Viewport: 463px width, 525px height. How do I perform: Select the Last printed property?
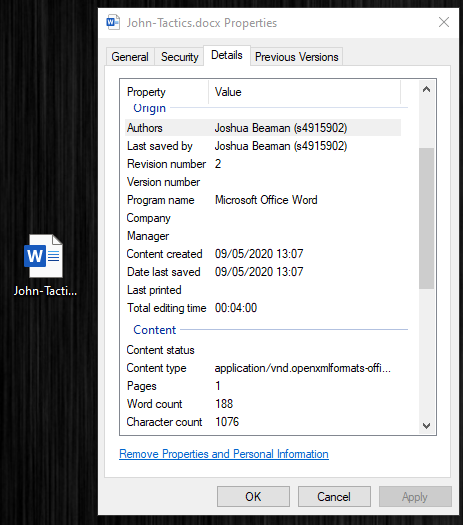(154, 290)
